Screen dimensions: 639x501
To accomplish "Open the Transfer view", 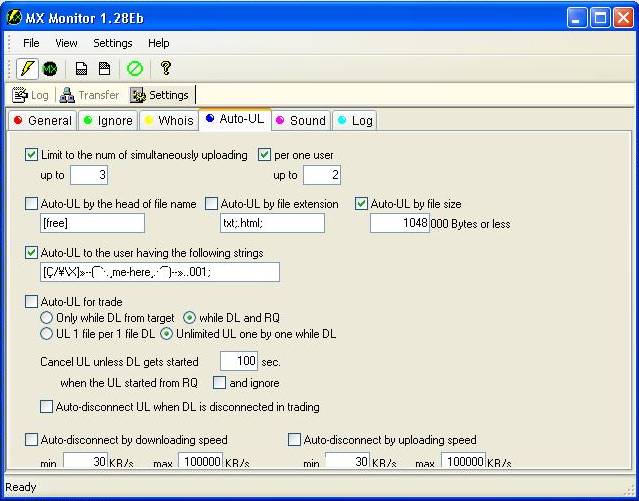I will click(89, 95).
